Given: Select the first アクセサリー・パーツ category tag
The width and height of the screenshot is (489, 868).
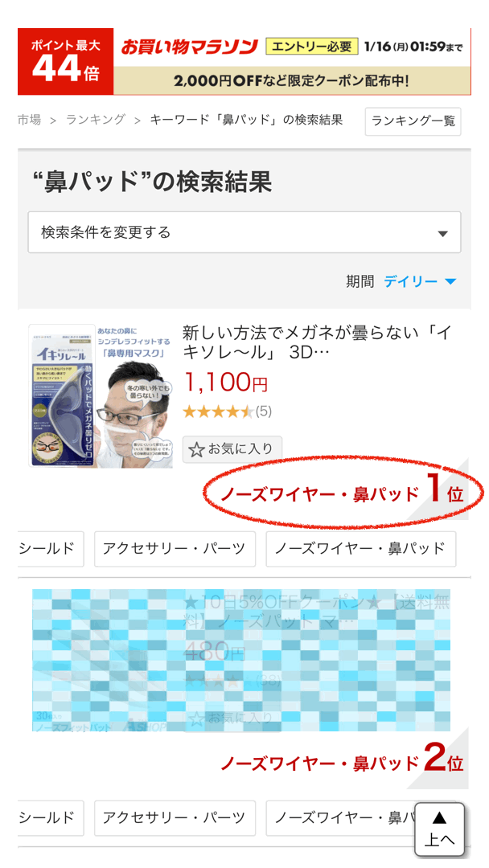Looking at the screenshot, I should click(x=175, y=549).
